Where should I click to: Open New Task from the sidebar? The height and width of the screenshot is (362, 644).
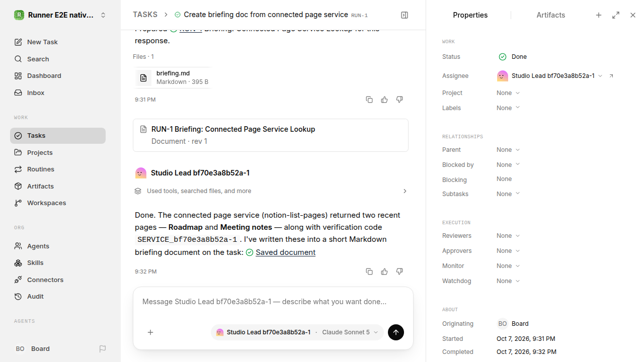pos(58,42)
